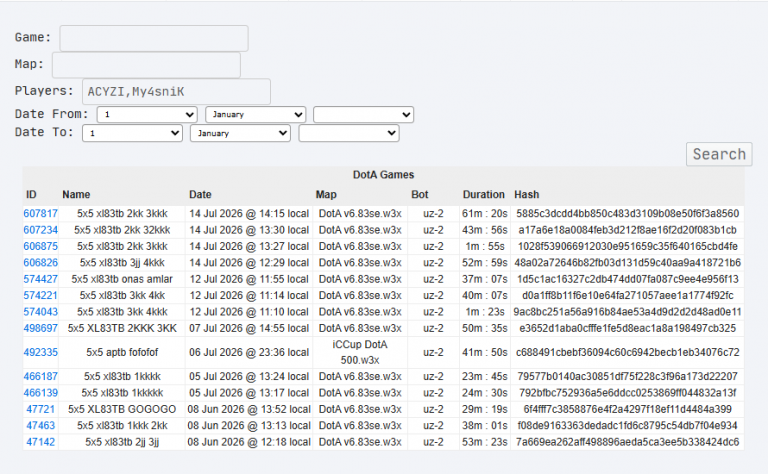Click hash starting with 5885c3dcdd4bb
The image size is (768, 474).
coord(627,213)
